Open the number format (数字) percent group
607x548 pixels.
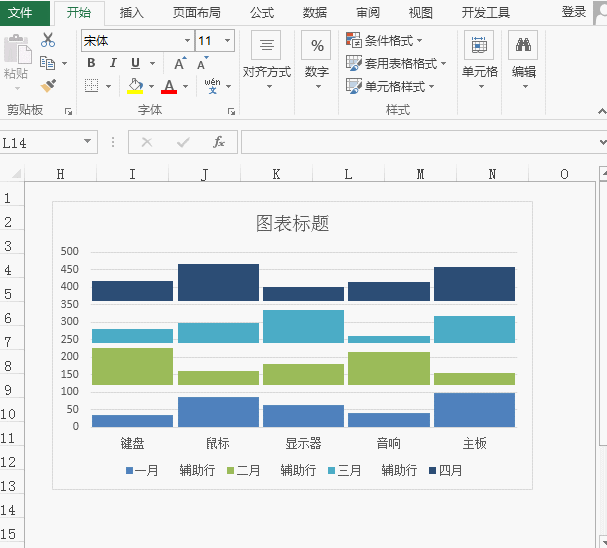[x=316, y=59]
